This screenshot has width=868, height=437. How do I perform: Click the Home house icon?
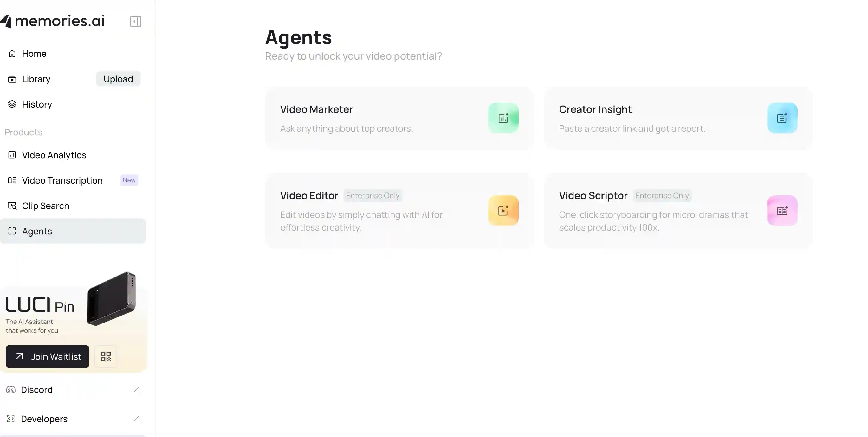coord(12,53)
